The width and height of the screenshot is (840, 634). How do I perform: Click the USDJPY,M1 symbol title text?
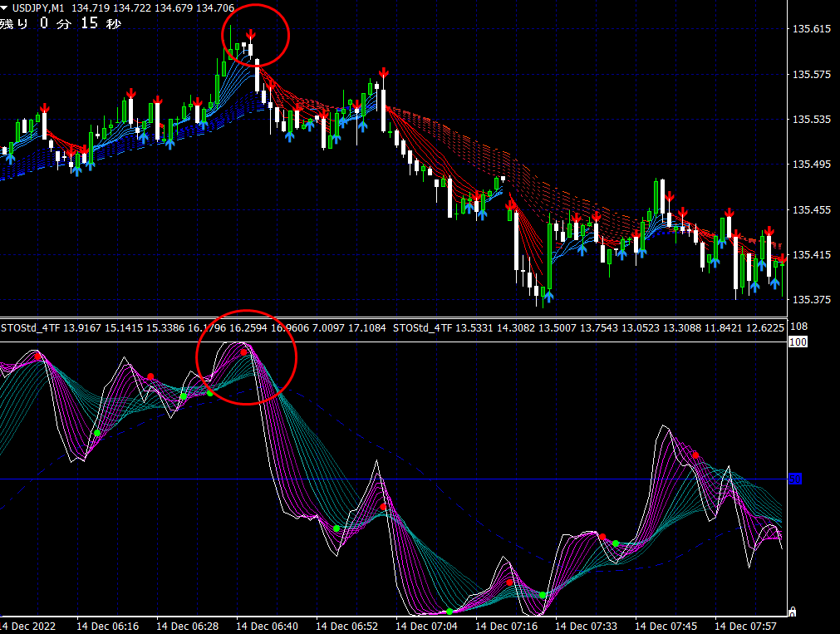(38, 8)
